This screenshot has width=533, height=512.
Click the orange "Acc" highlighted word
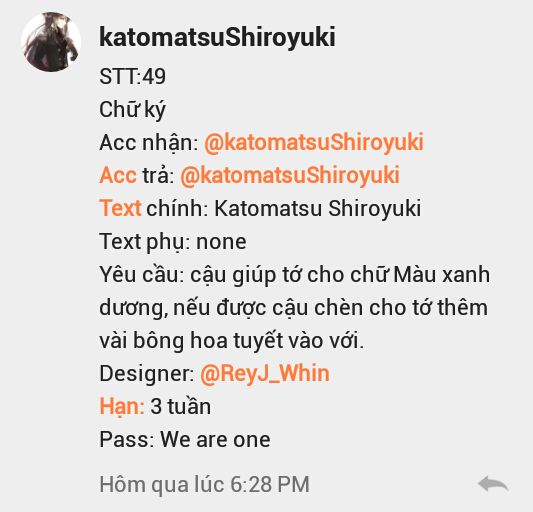click(118, 175)
